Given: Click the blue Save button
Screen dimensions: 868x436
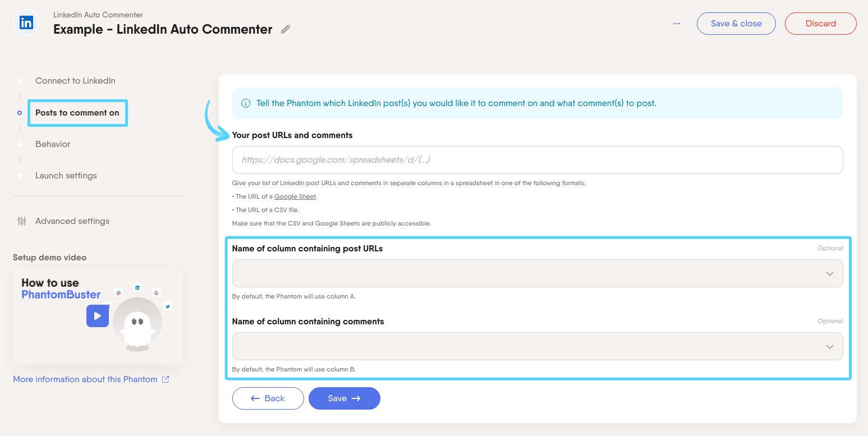Looking at the screenshot, I should (344, 398).
